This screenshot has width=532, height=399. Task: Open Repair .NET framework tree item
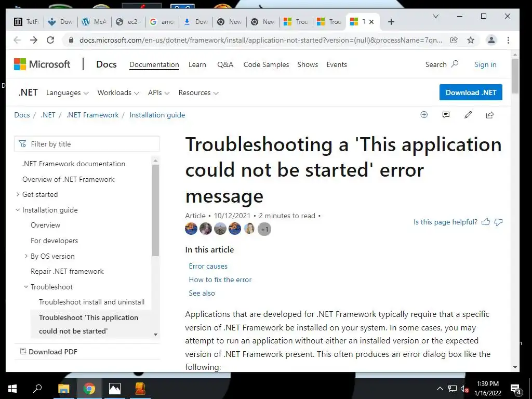67,271
